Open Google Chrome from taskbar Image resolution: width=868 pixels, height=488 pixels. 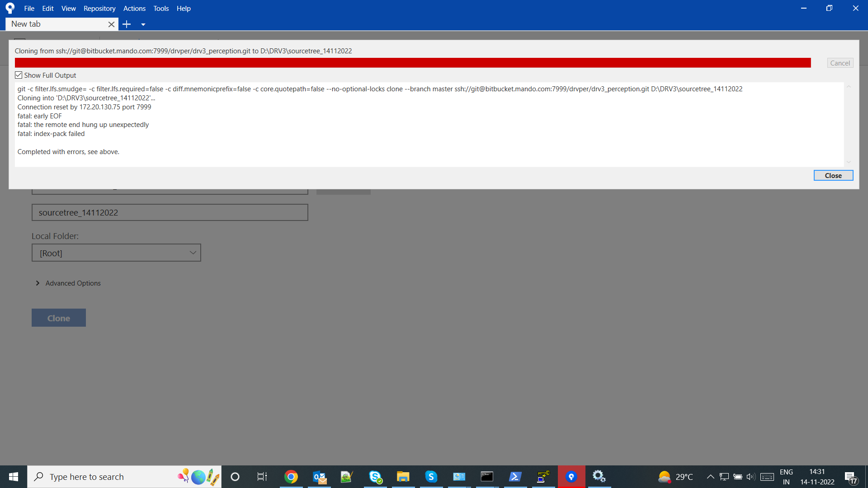291,477
